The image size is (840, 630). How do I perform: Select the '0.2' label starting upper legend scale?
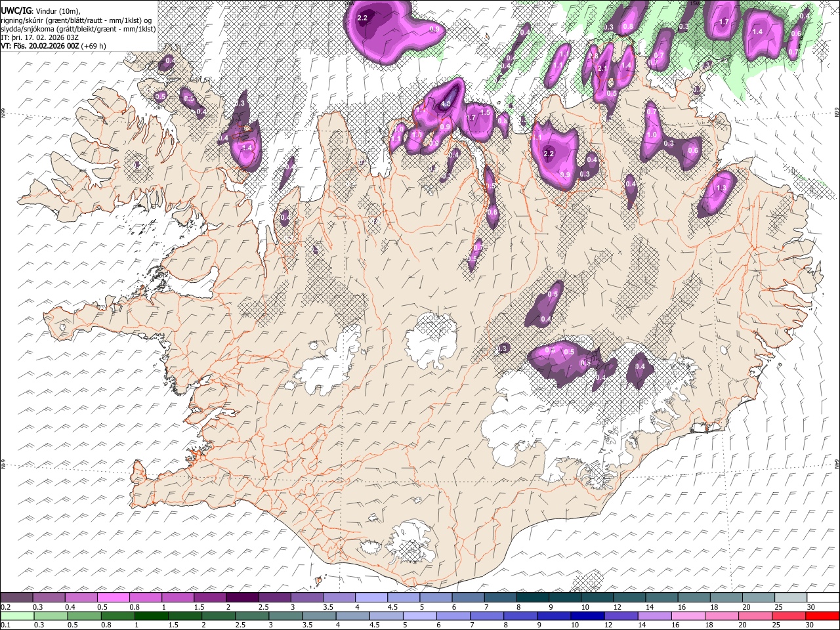(x=6, y=607)
